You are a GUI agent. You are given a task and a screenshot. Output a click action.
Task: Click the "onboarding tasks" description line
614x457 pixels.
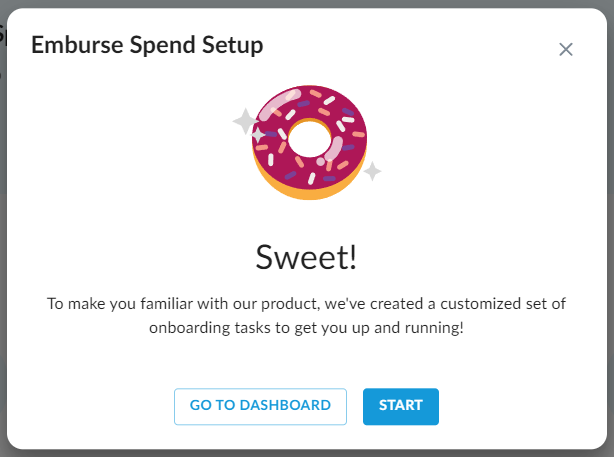click(306, 327)
